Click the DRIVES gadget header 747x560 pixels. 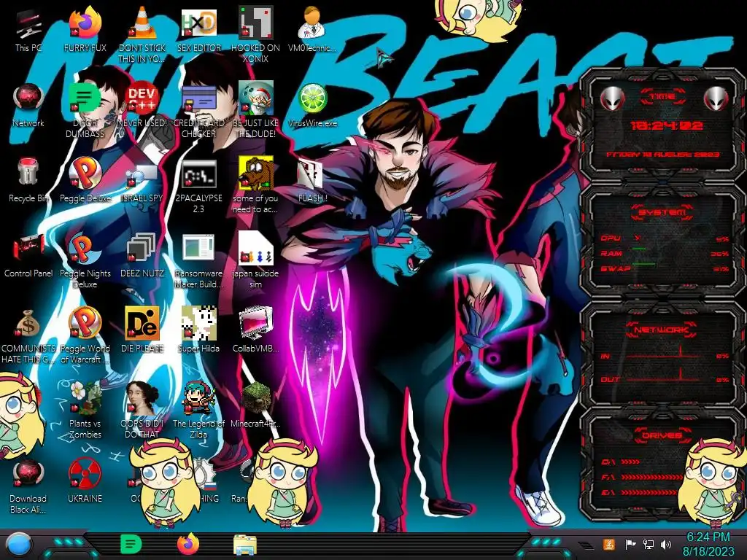(662, 435)
